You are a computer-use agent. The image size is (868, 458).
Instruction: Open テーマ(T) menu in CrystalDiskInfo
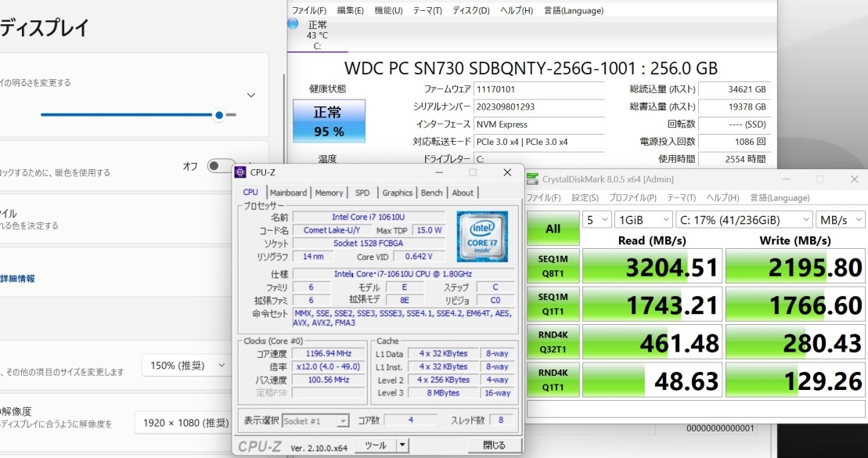pos(427,10)
